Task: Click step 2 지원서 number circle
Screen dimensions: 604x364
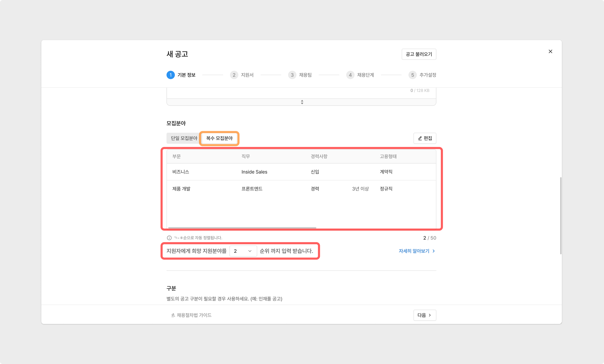Action: coord(234,75)
